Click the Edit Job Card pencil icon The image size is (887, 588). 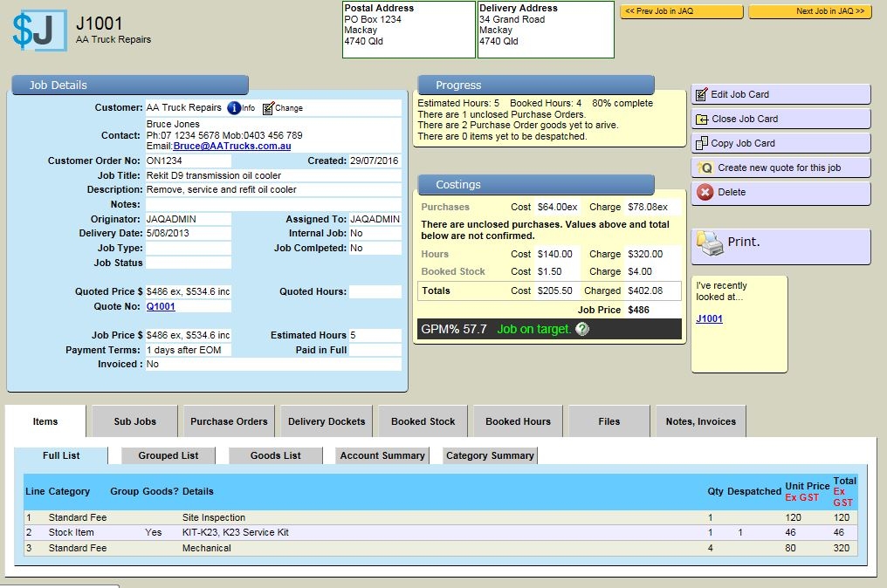point(702,94)
